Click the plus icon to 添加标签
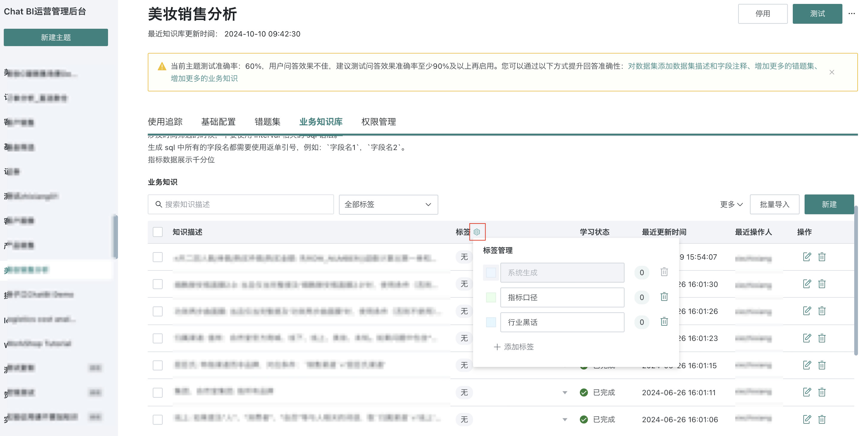Image resolution: width=868 pixels, height=436 pixels. [497, 347]
